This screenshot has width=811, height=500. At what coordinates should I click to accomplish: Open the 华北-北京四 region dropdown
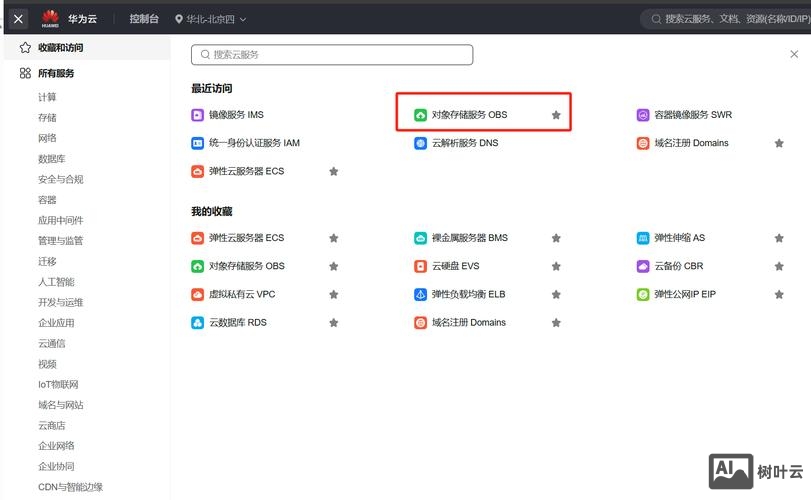click(210, 19)
